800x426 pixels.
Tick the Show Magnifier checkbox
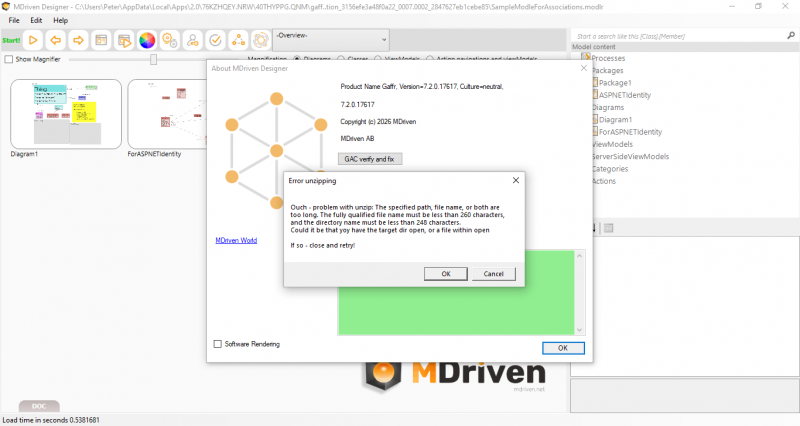point(9,59)
